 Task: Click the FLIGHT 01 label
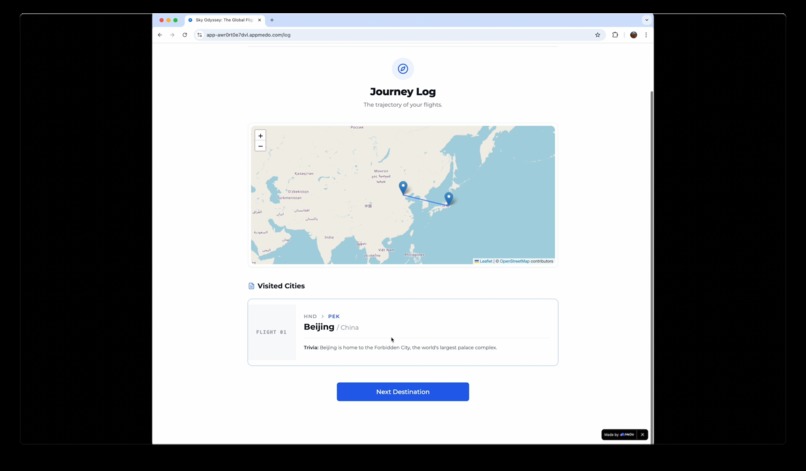point(271,332)
